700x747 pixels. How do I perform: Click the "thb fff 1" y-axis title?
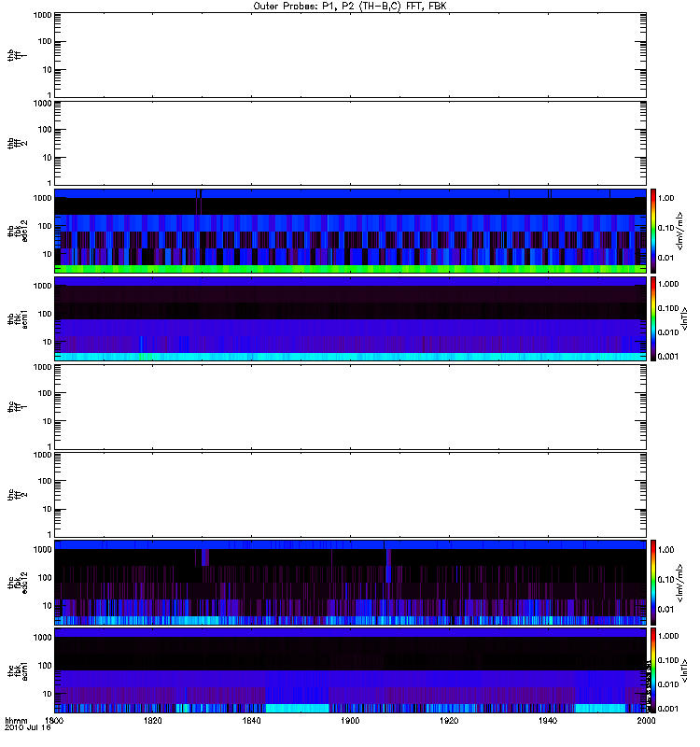(17, 55)
